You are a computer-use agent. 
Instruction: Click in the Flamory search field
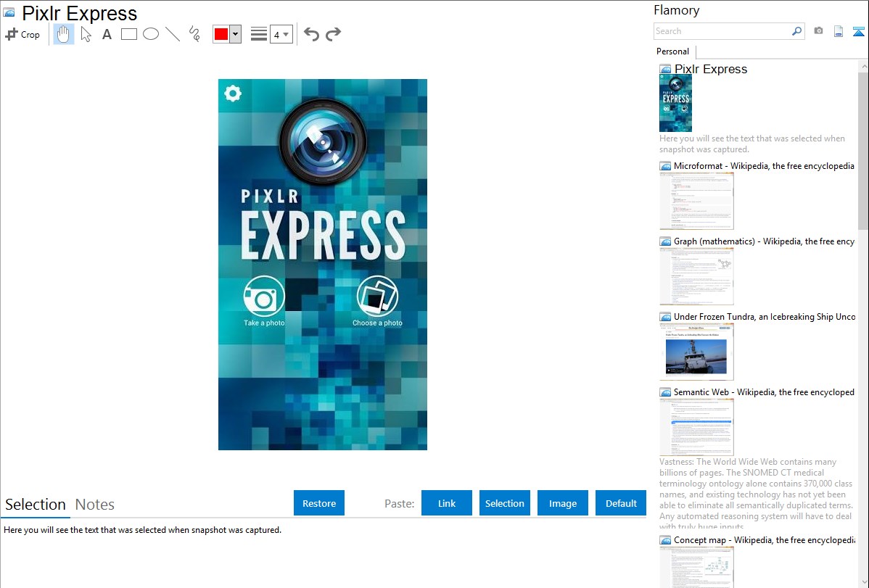point(722,31)
